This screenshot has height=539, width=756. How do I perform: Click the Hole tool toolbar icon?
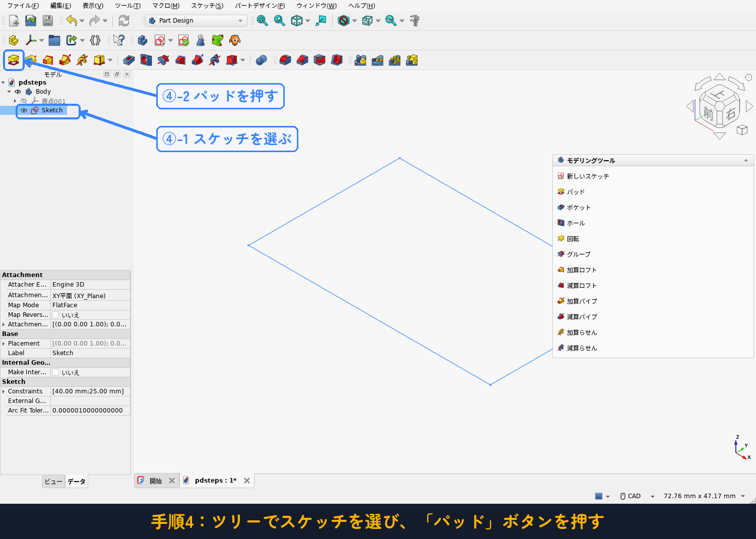[x=146, y=60]
